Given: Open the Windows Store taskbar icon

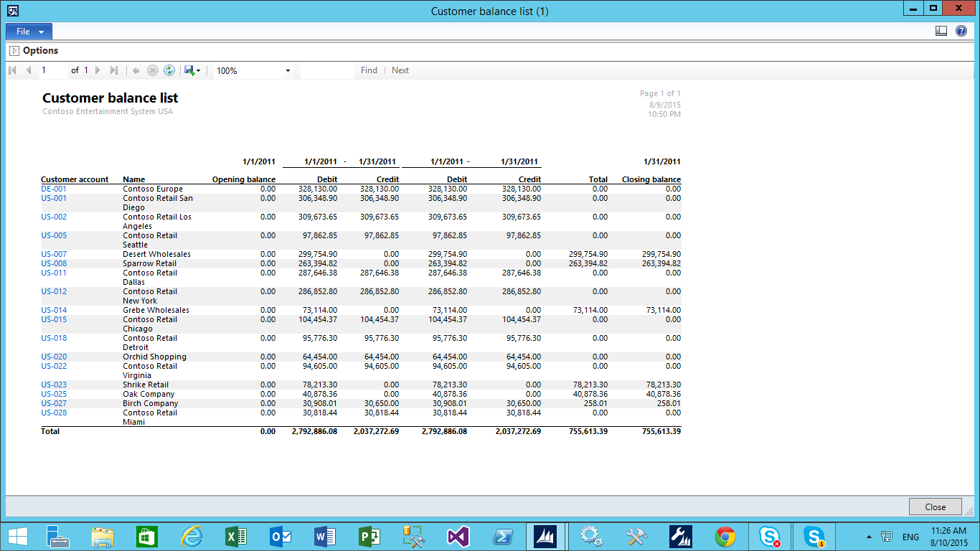Looking at the screenshot, I should tap(147, 537).
